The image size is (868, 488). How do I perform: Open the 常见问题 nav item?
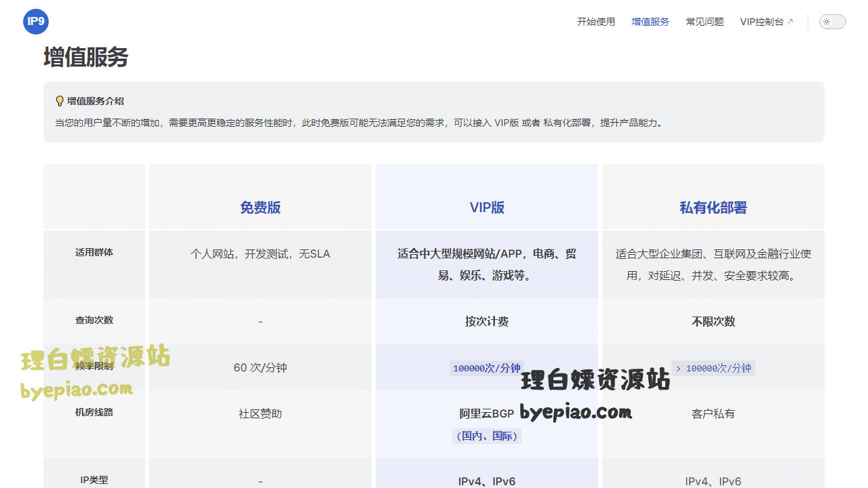pos(705,22)
